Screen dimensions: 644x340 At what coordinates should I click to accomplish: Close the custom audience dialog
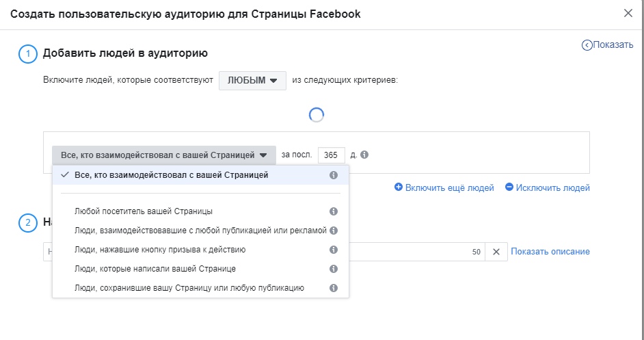(x=628, y=13)
